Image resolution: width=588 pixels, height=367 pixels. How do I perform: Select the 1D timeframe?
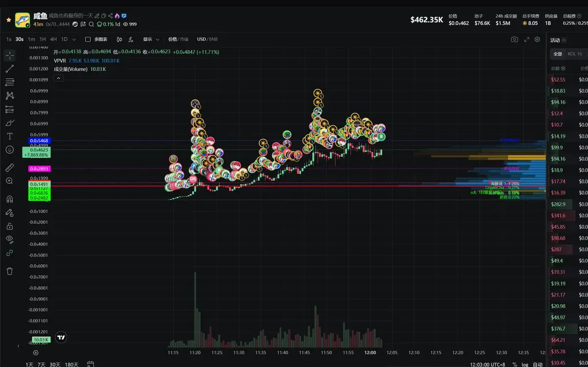coord(64,39)
